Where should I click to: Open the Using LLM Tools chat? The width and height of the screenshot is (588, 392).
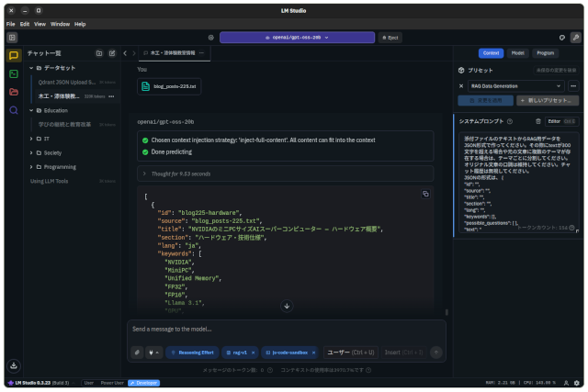click(x=73, y=181)
